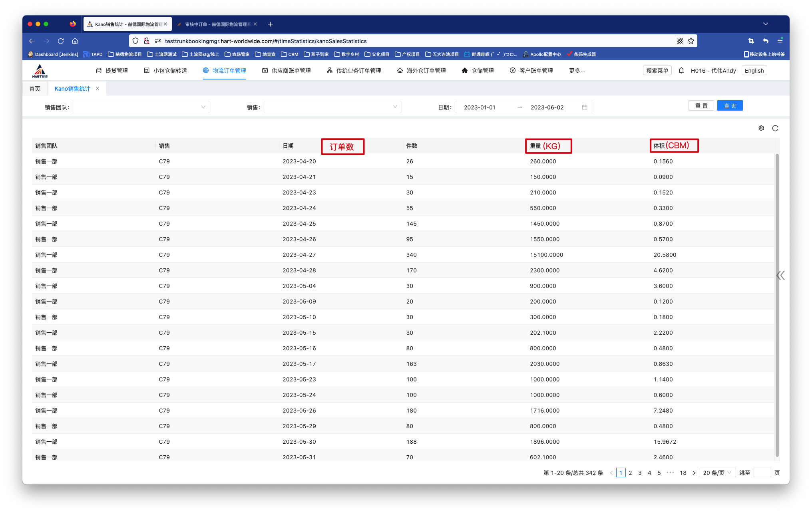
Task: Click the HART logo
Action: coord(40,71)
